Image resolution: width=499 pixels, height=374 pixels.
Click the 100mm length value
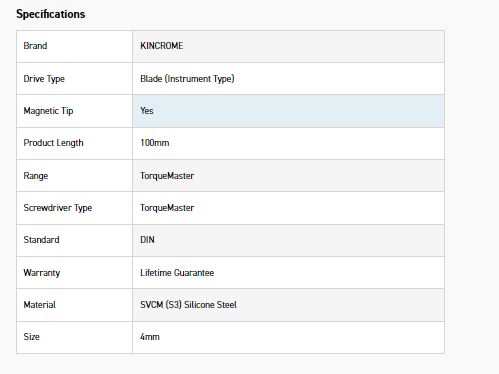[x=155, y=143]
